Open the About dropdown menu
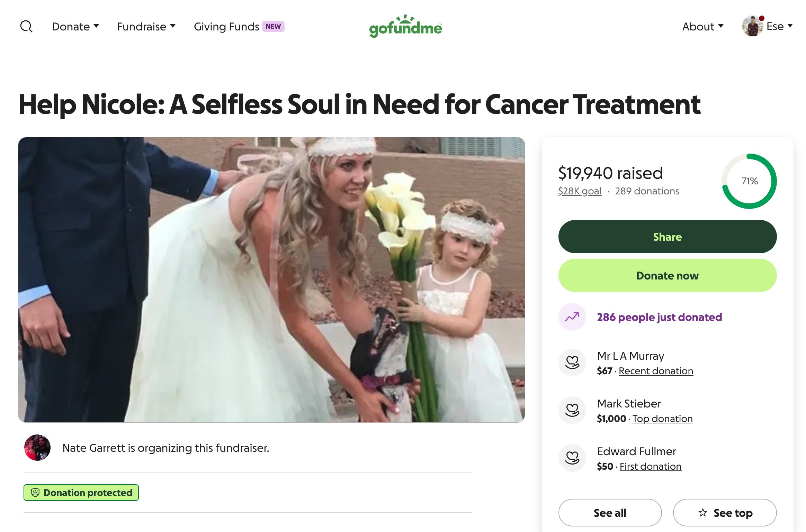The height and width of the screenshot is (532, 806). point(702,26)
